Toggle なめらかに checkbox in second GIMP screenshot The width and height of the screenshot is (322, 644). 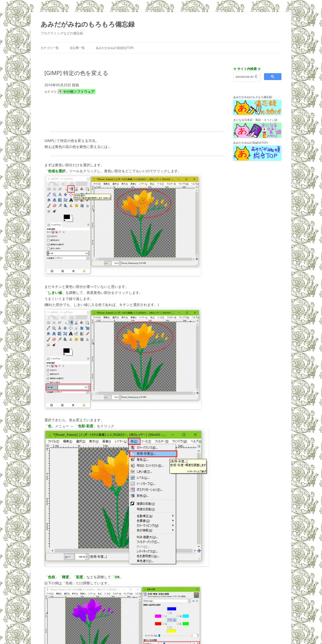48,370
